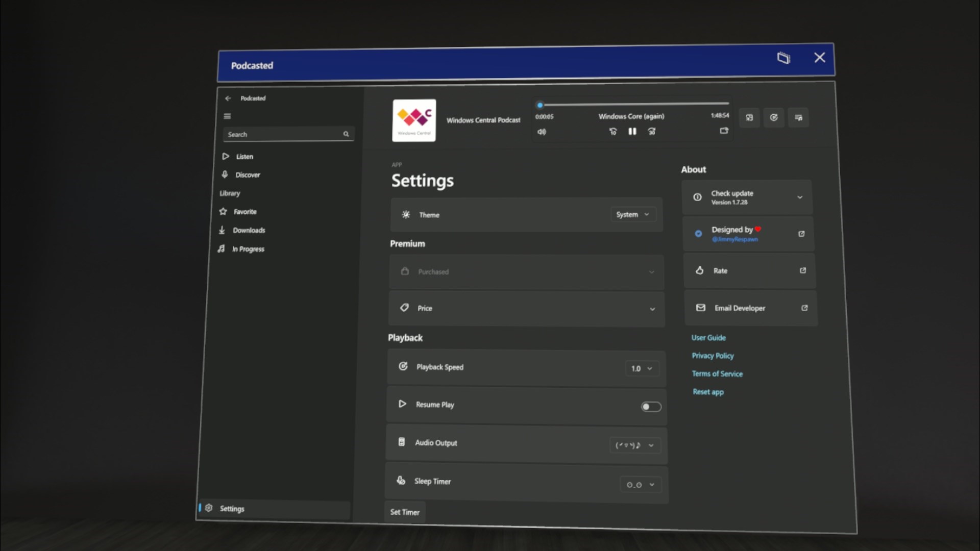Open the Privacy Policy link
This screenshot has width=980, height=551.
(713, 356)
